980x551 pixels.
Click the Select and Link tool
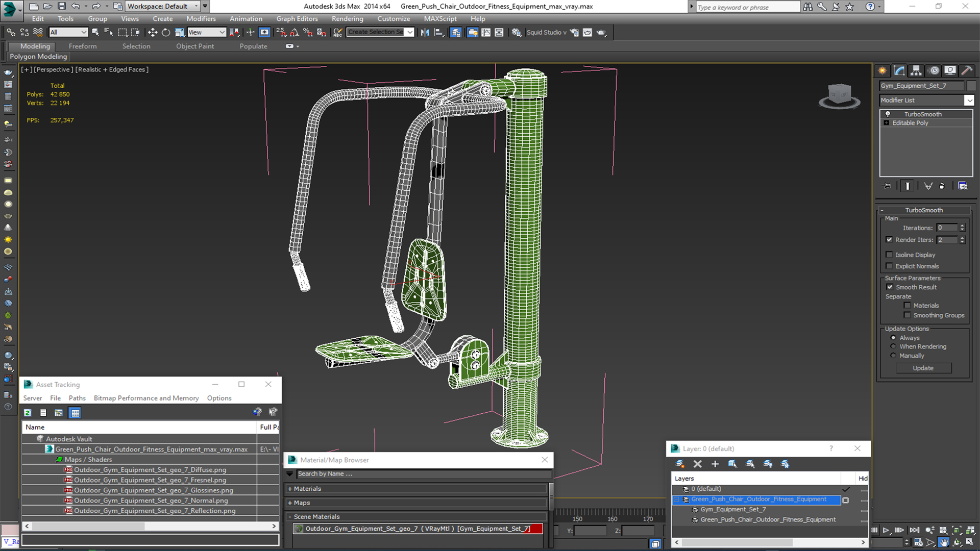pos(11,32)
